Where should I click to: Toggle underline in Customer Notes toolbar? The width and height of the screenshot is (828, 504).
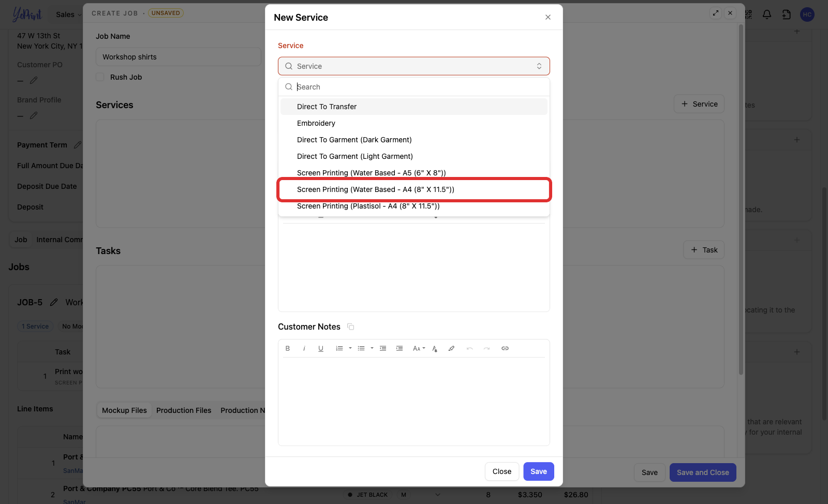321,348
